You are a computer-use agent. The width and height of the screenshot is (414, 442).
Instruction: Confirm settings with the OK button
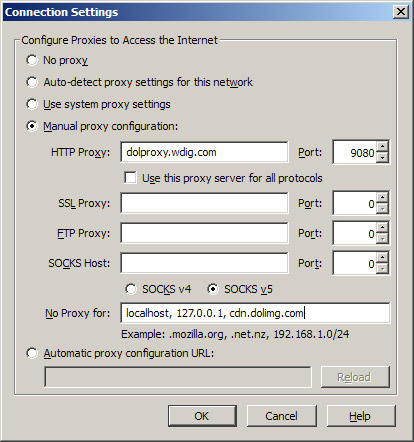202,416
